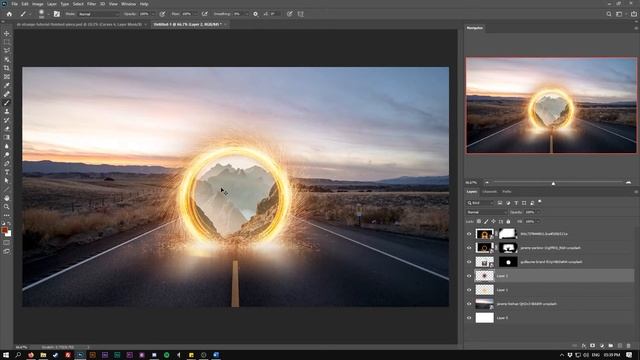Hide the top layer with white mask
Screen dimensions: 640x360
469,234
